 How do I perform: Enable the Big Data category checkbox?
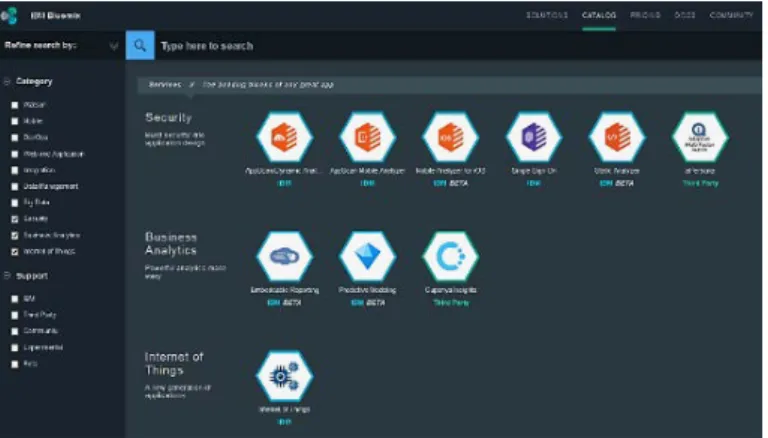[x=15, y=203]
